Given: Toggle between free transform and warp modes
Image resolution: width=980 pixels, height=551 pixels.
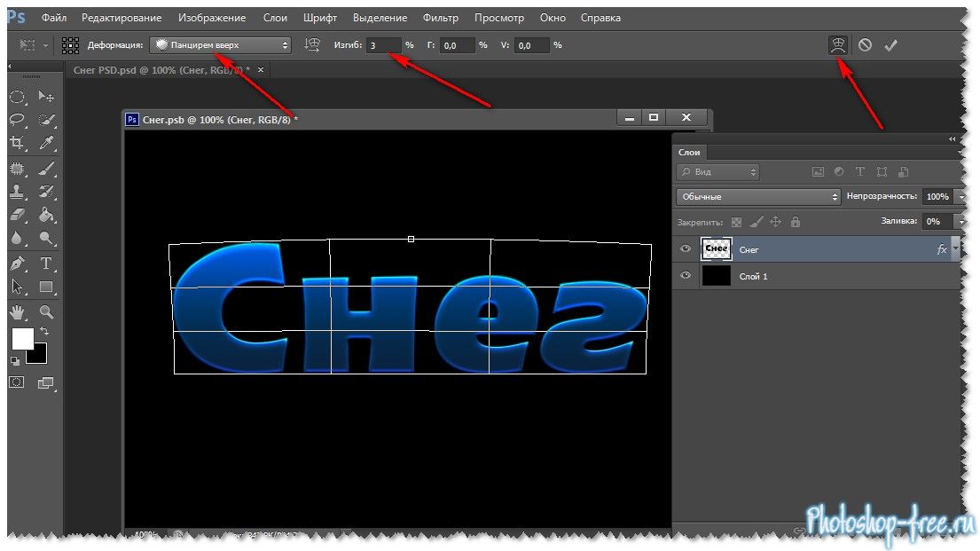Looking at the screenshot, I should (837, 45).
